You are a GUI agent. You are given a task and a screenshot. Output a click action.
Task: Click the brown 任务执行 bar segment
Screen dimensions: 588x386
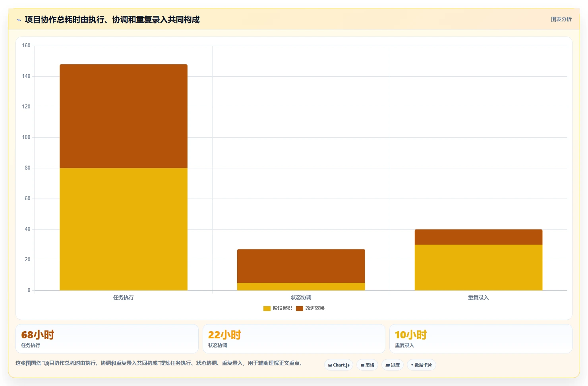tap(124, 116)
